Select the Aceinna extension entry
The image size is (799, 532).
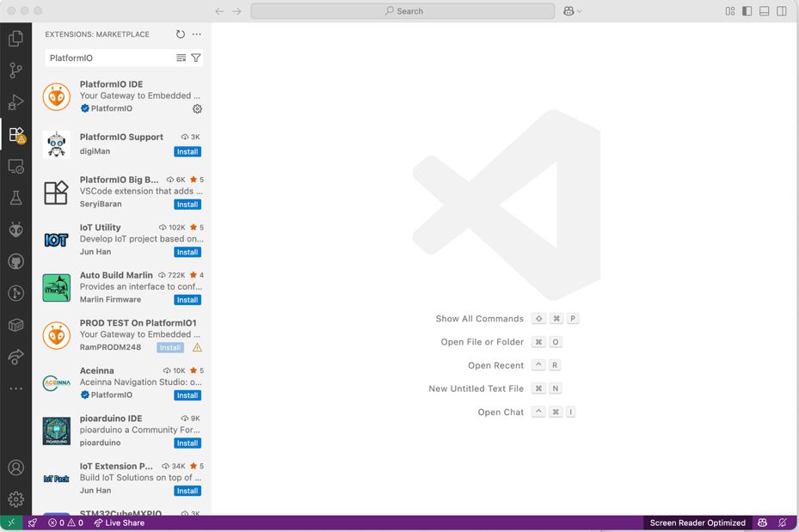(x=121, y=382)
